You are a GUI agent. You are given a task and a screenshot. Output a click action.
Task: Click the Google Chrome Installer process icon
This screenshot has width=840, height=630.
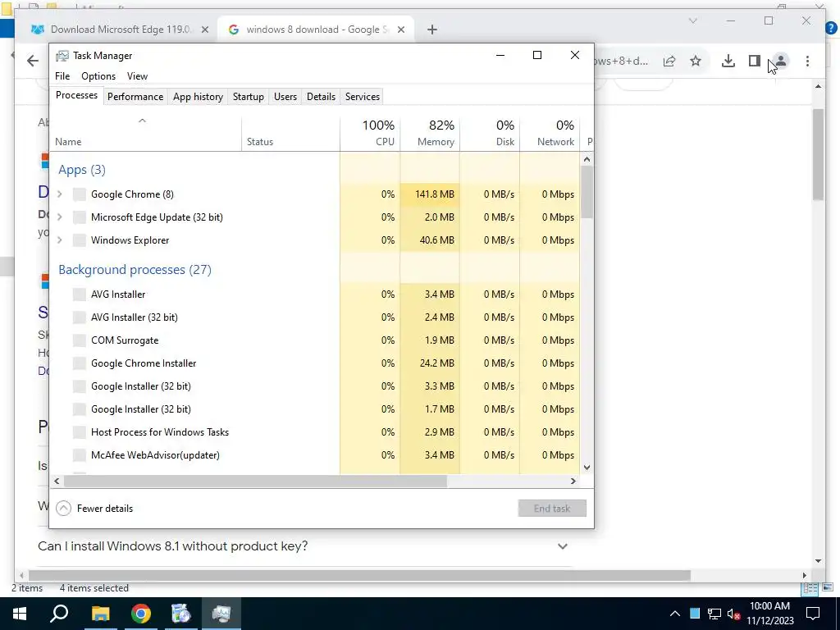pyautogui.click(x=80, y=363)
